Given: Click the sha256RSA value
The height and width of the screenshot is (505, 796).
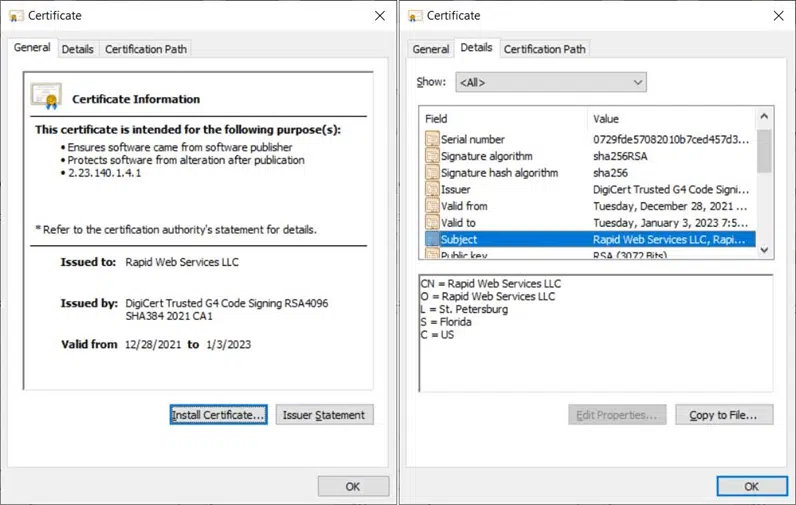Looking at the screenshot, I should (x=620, y=156).
